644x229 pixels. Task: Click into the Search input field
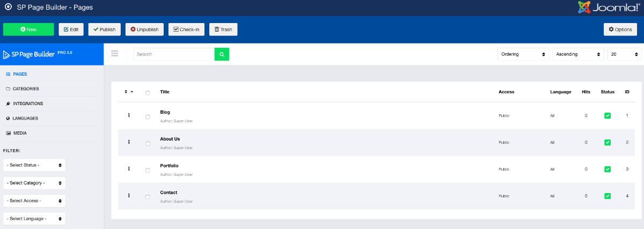click(x=173, y=54)
